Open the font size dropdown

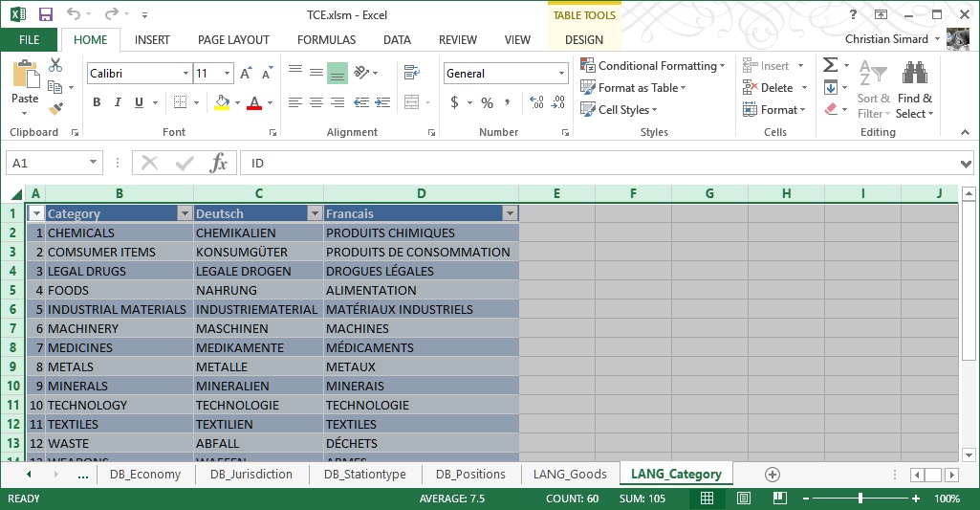tap(227, 74)
